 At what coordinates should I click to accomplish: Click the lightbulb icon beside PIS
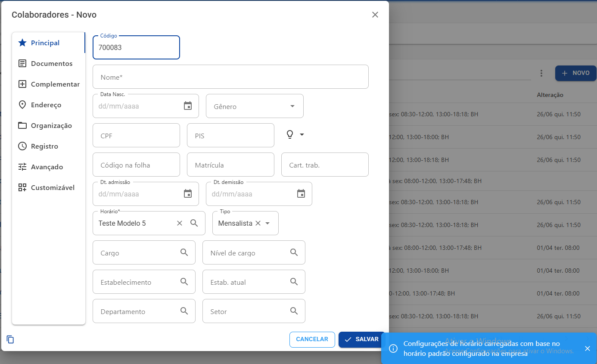[290, 135]
